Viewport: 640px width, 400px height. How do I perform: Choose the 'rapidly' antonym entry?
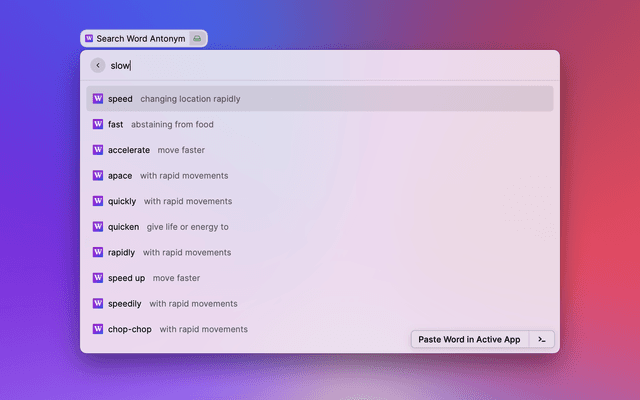pyautogui.click(x=320, y=252)
